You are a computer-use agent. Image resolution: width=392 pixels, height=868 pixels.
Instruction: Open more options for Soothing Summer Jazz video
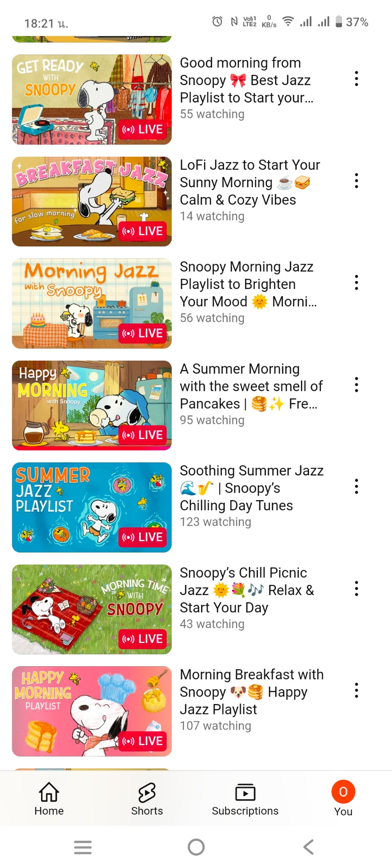356,487
